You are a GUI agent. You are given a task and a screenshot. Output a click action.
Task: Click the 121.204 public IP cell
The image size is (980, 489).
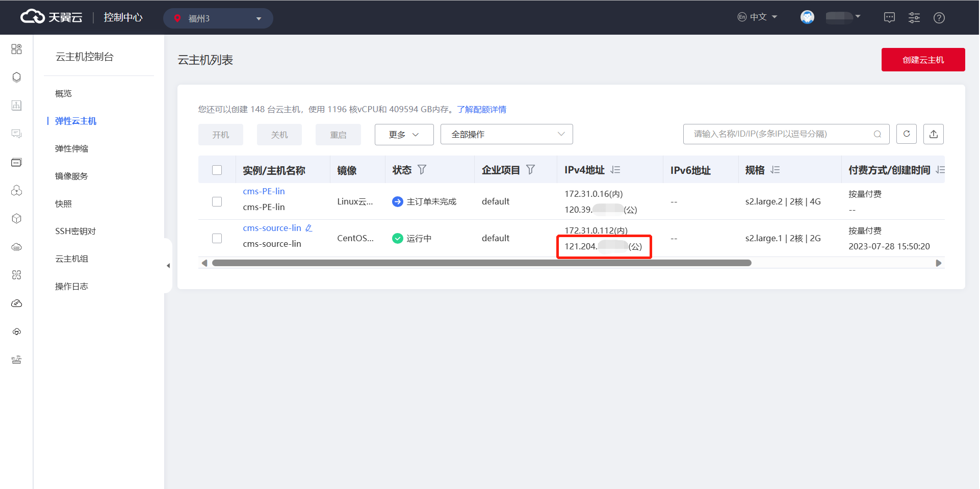(603, 246)
